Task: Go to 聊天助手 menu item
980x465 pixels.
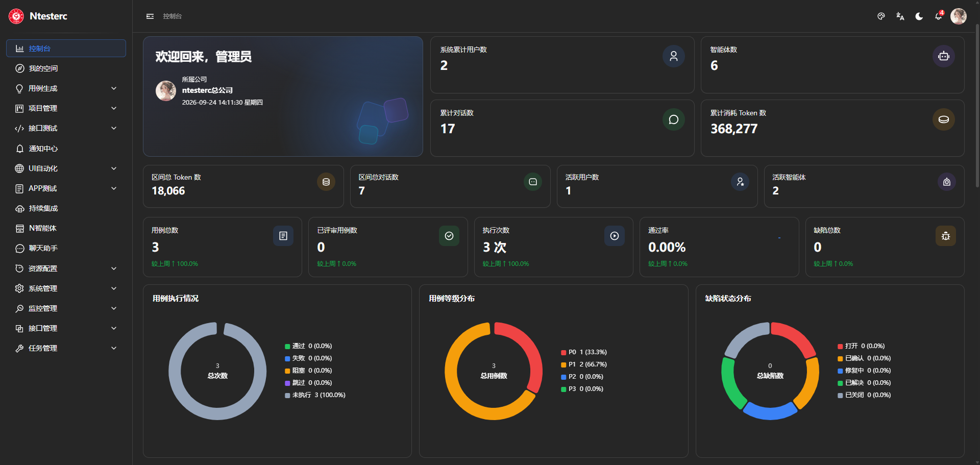Action: tap(66, 249)
